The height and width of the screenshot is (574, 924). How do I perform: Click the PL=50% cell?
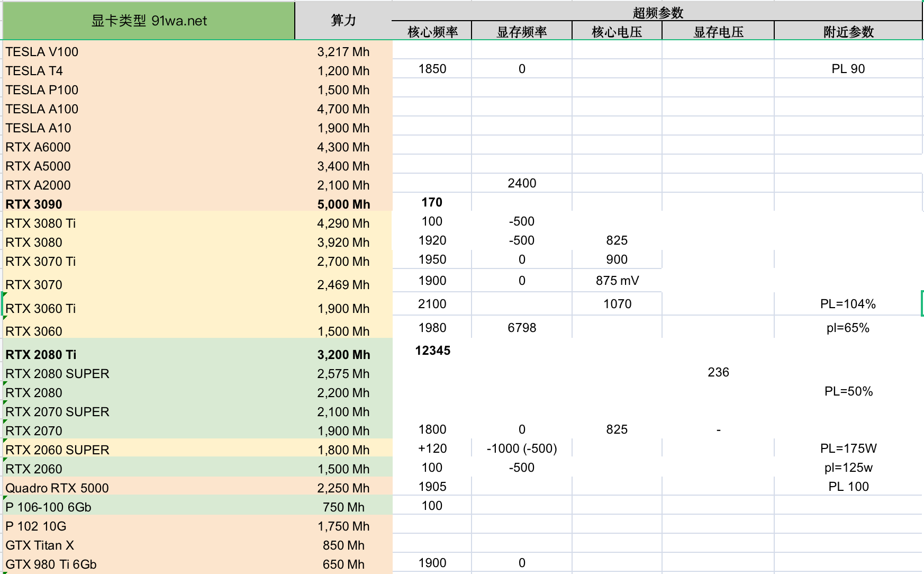click(848, 391)
